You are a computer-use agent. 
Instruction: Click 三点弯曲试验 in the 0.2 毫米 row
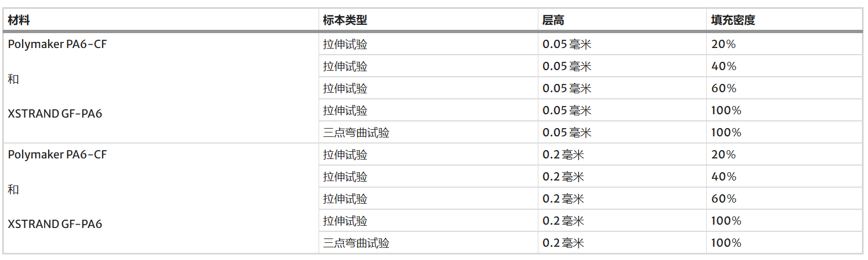click(356, 243)
